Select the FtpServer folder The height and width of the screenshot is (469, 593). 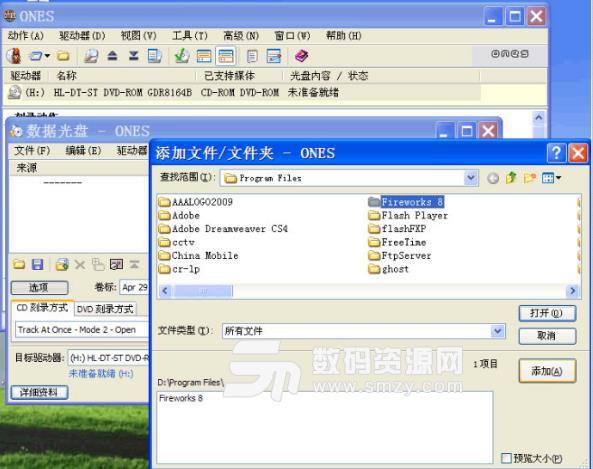click(x=400, y=256)
